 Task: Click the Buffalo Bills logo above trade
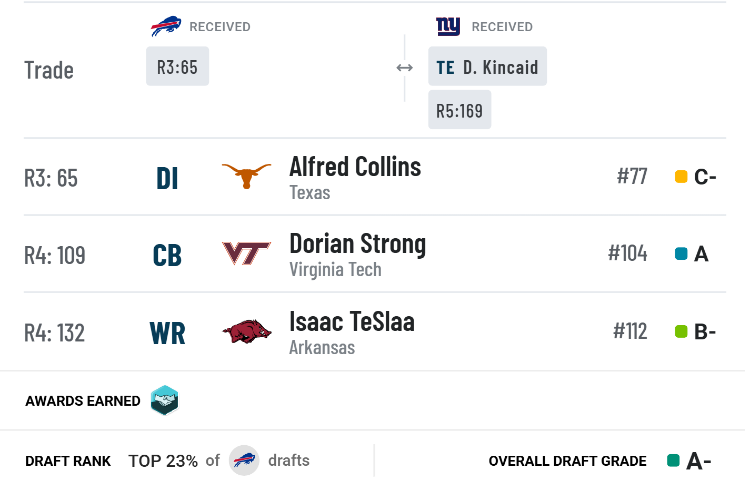pos(166,26)
